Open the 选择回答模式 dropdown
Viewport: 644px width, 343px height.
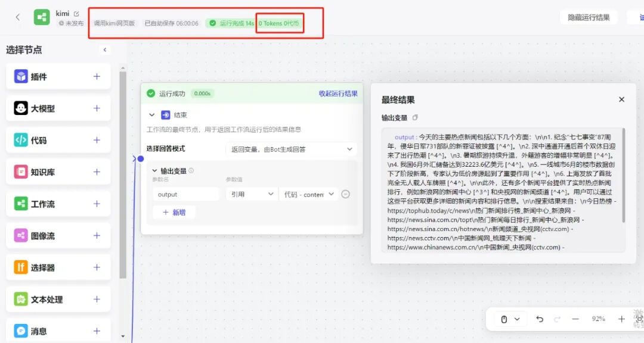tap(291, 149)
